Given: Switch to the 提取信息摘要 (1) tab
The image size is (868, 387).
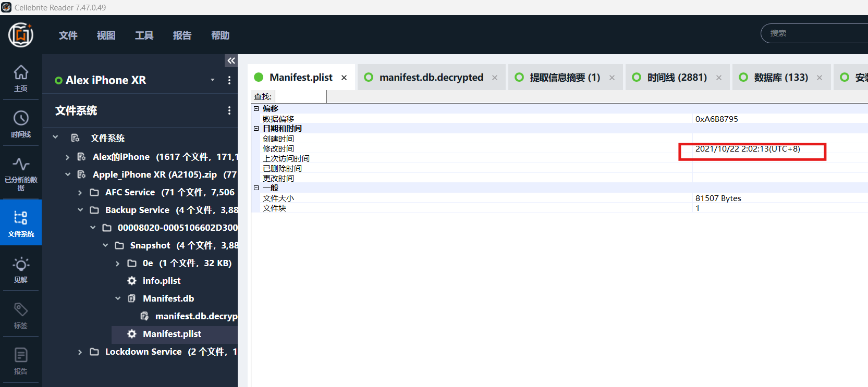Looking at the screenshot, I should (x=565, y=78).
